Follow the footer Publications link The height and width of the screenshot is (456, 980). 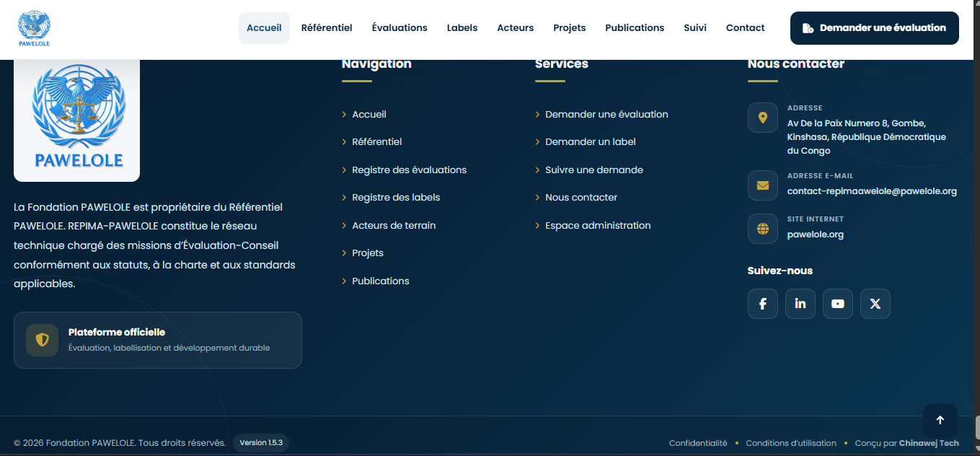click(x=381, y=281)
